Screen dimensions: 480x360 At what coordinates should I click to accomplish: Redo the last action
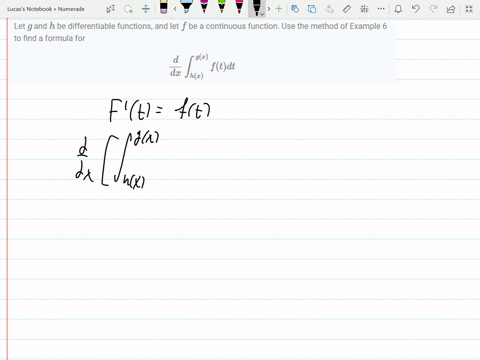433,9
